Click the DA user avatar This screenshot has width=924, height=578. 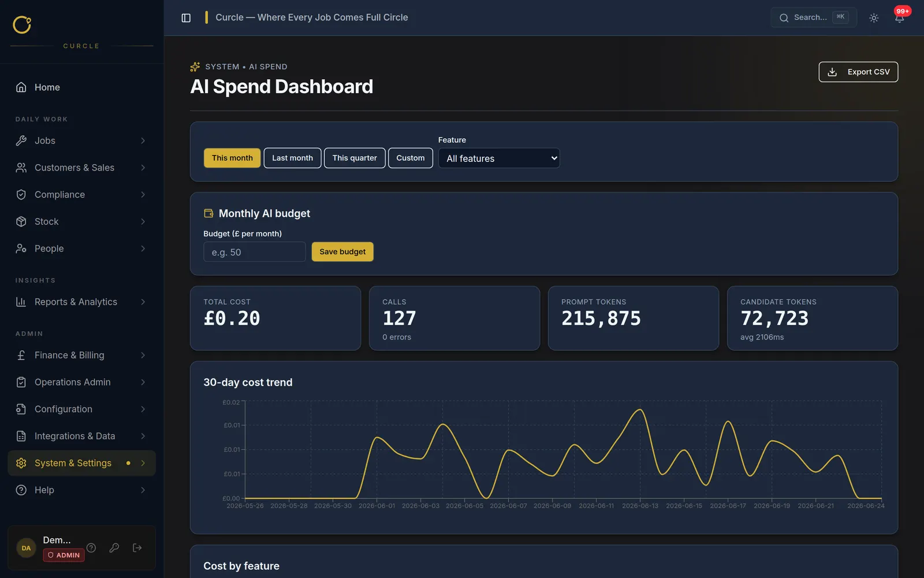[x=26, y=548]
